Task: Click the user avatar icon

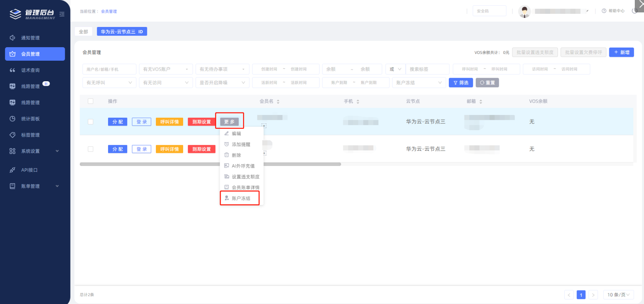Action: pos(524,11)
